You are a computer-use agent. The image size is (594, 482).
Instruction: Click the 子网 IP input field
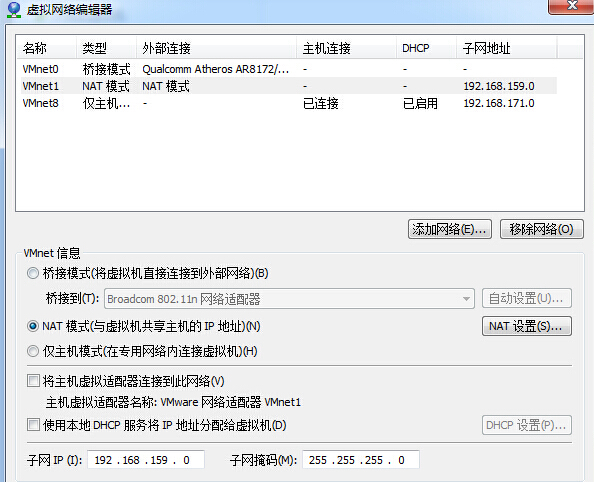[146, 460]
